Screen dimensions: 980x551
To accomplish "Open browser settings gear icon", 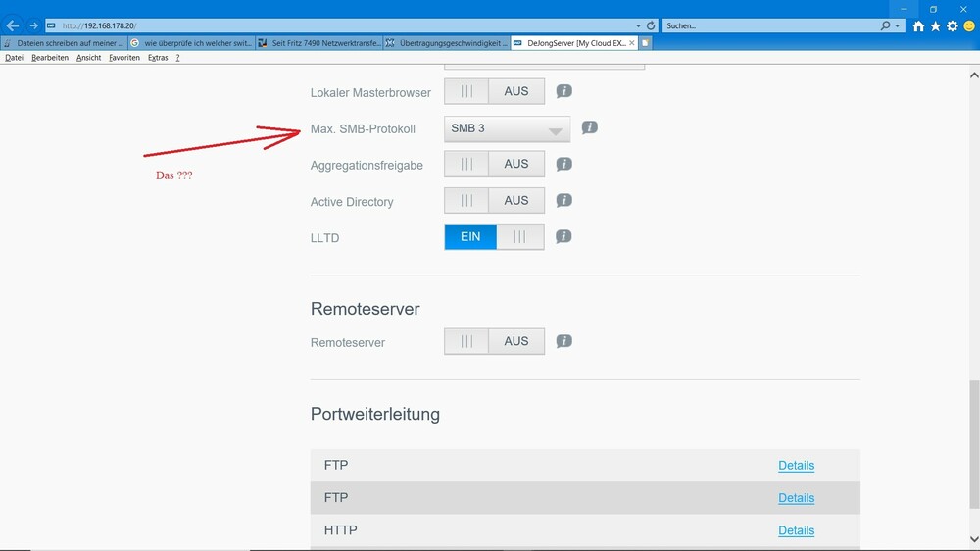I will [x=952, y=26].
